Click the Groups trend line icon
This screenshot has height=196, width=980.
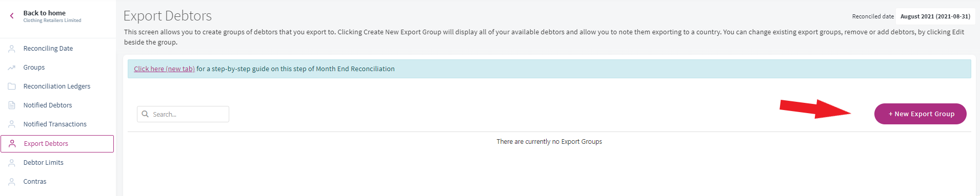click(x=12, y=68)
